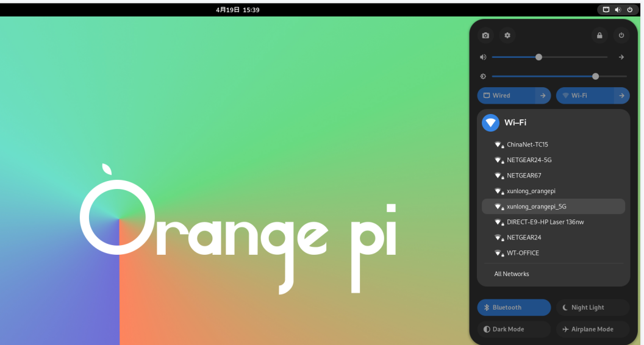Adjust the brightness slider
Screen dimensions: 644x345
pyautogui.click(x=559, y=76)
